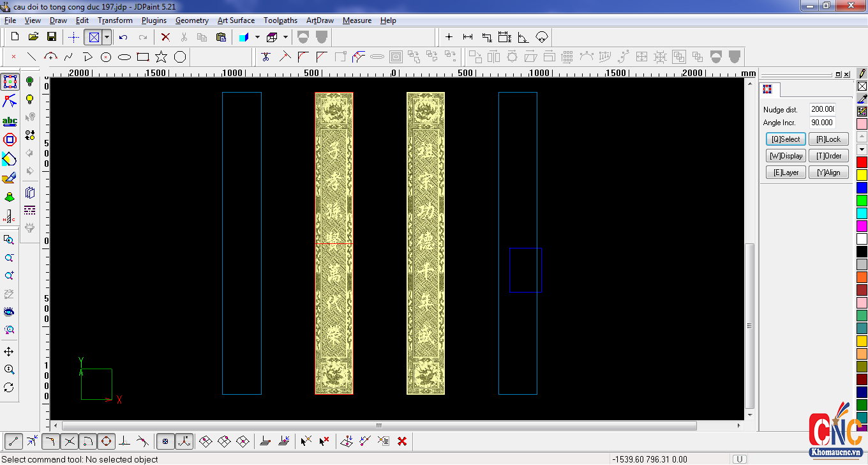Click the [E]Layer button
The width and height of the screenshot is (868, 465).
click(786, 172)
